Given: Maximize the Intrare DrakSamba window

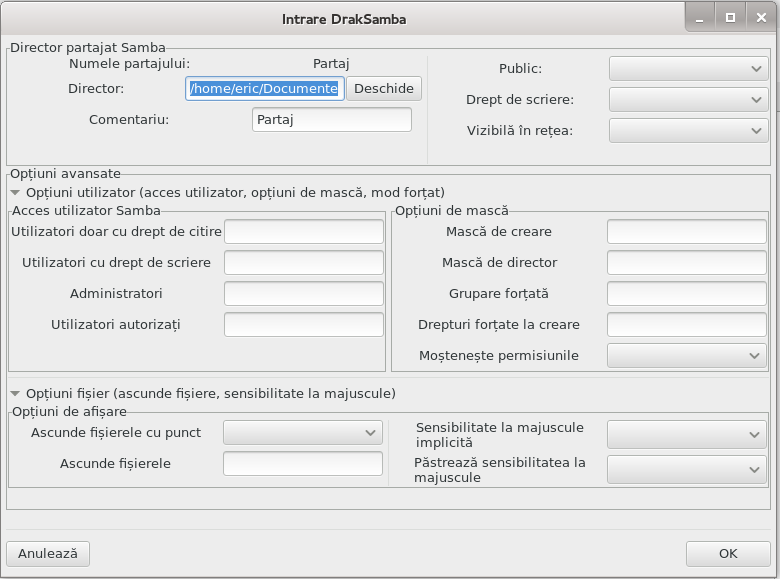Looking at the screenshot, I should pos(730,18).
